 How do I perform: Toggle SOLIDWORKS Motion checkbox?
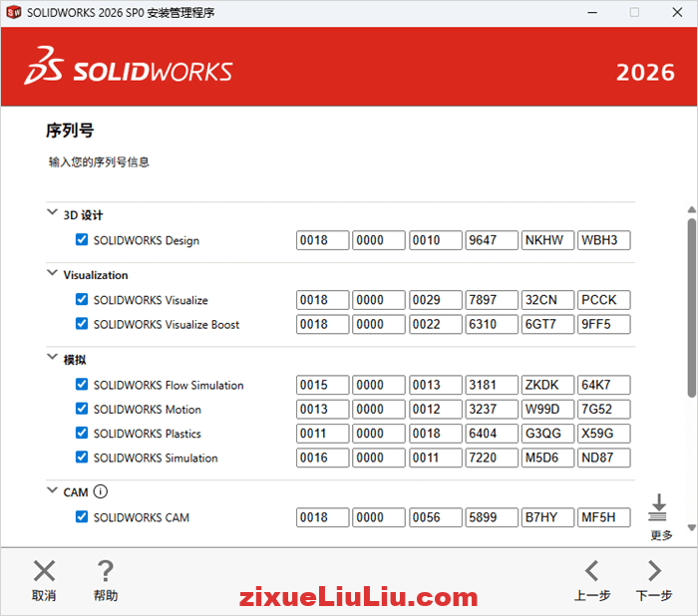(x=82, y=409)
